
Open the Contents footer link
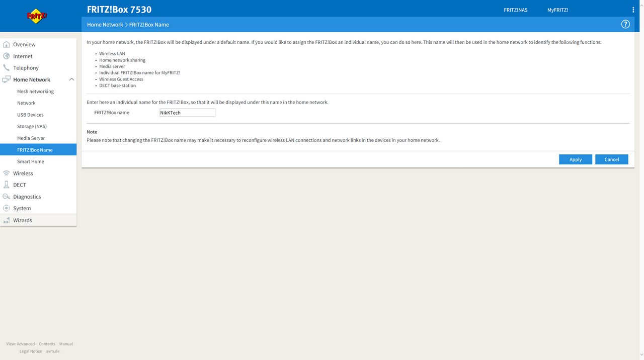tap(47, 344)
